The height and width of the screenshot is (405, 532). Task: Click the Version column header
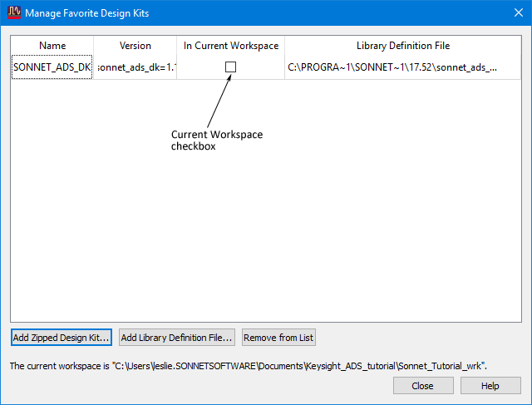tap(135, 46)
